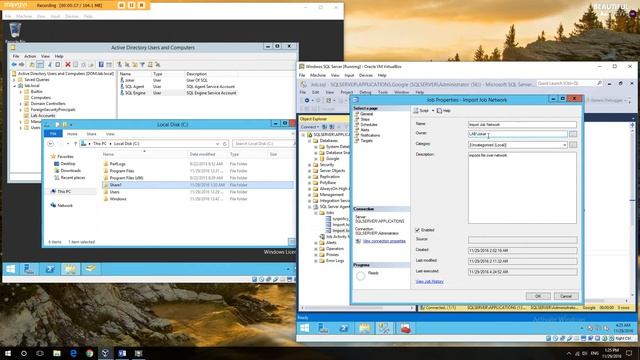The image size is (640, 360).
Task: Open File Explorer in the SQL Server VM taskbar
Action: point(364,328)
